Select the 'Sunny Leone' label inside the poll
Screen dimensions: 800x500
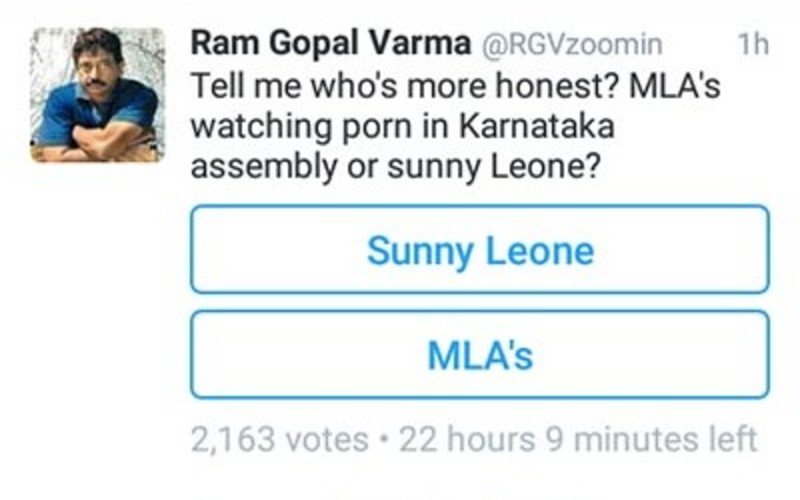[481, 251]
